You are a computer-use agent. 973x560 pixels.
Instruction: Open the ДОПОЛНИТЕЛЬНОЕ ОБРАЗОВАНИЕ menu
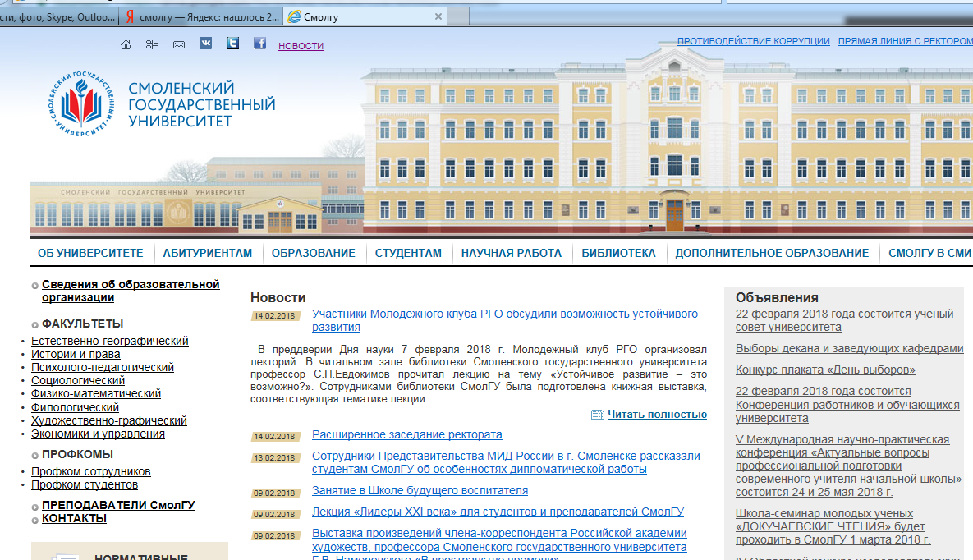pyautogui.click(x=772, y=253)
